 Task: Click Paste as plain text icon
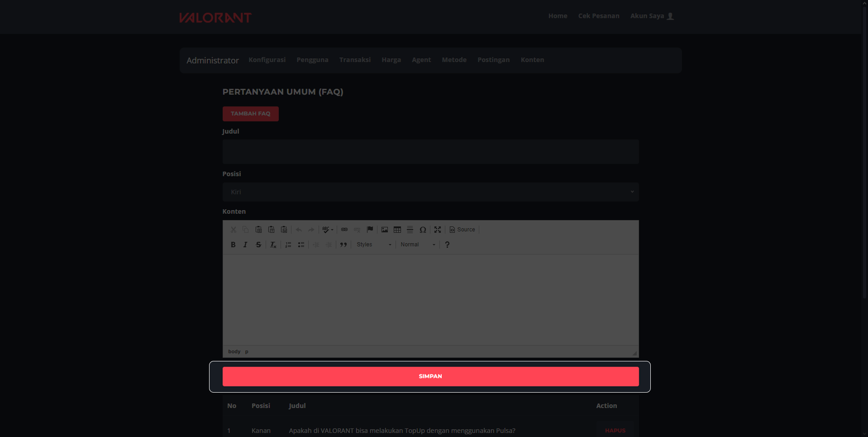271,230
